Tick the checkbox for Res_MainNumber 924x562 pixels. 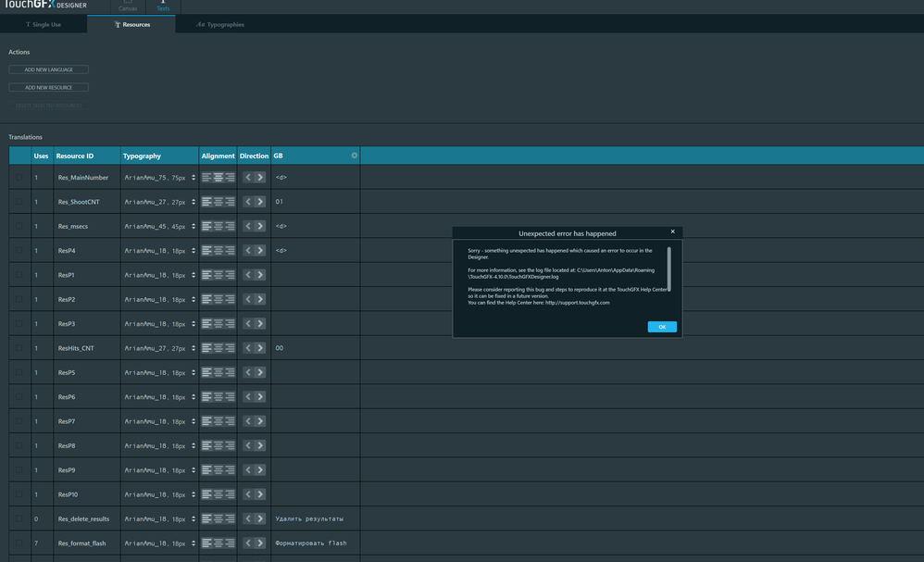(x=19, y=178)
